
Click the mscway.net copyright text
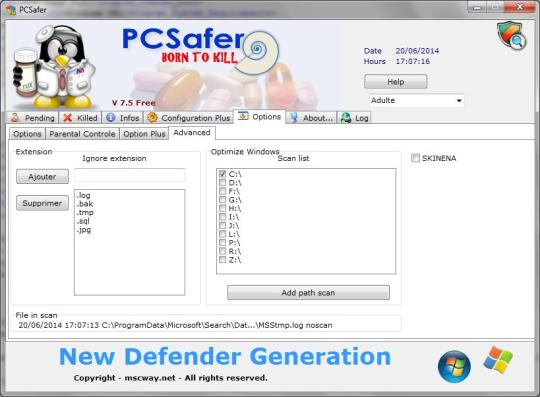pyautogui.click(x=170, y=378)
